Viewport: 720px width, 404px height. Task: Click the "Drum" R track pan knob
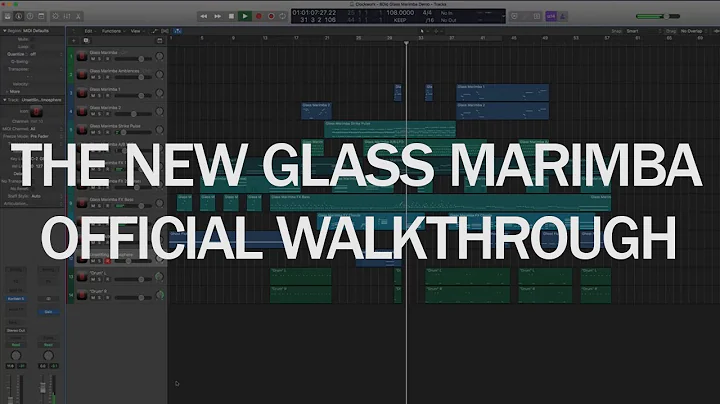pyautogui.click(x=159, y=295)
